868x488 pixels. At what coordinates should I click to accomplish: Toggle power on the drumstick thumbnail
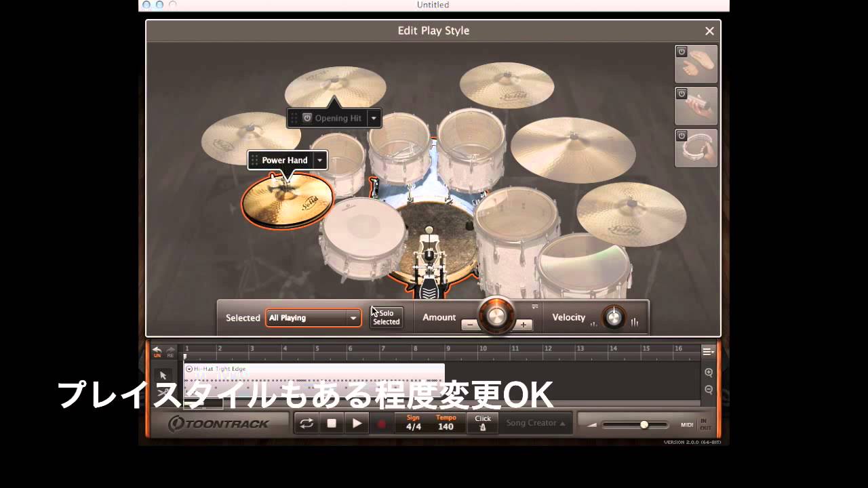coord(682,94)
